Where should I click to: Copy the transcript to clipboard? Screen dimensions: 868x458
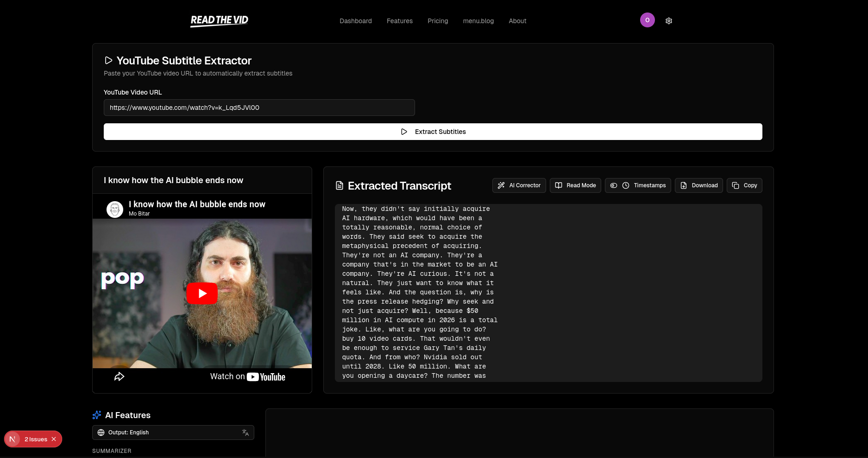pyautogui.click(x=744, y=185)
